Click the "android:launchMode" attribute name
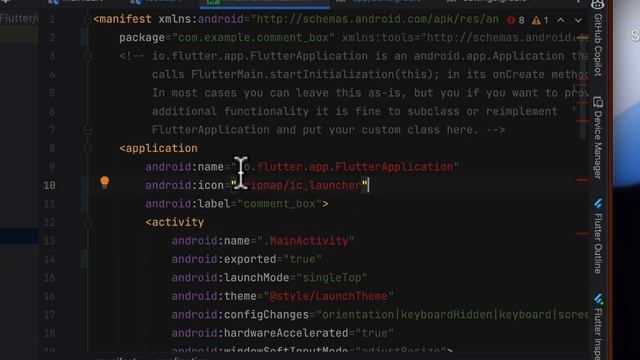The image size is (640, 360). click(230, 278)
